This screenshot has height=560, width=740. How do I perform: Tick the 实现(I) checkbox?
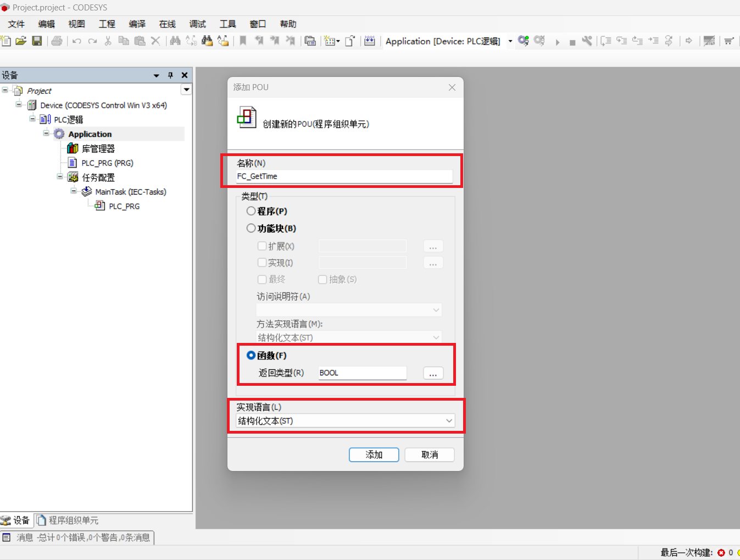tap(262, 262)
